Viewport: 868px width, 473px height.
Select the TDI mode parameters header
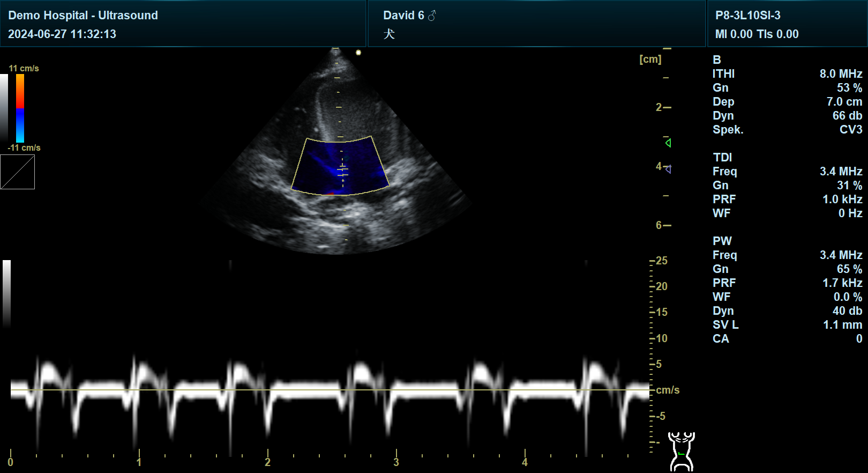pyautogui.click(x=722, y=157)
